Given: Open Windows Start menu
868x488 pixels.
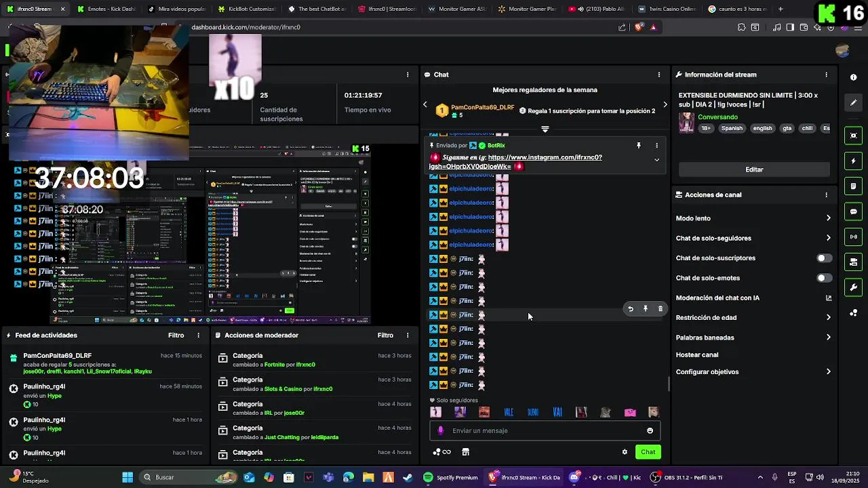Looking at the screenshot, I should (x=127, y=477).
